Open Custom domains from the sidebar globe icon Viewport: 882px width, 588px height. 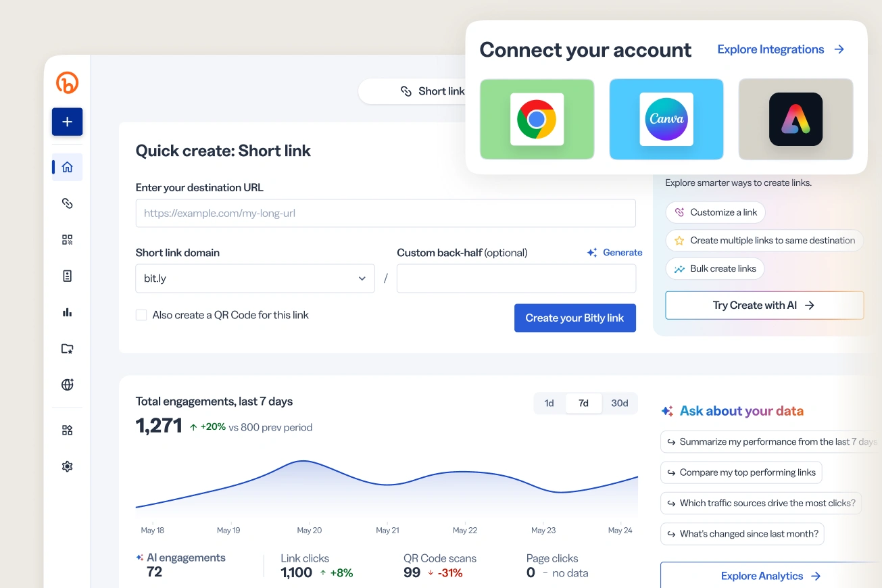[67, 385]
